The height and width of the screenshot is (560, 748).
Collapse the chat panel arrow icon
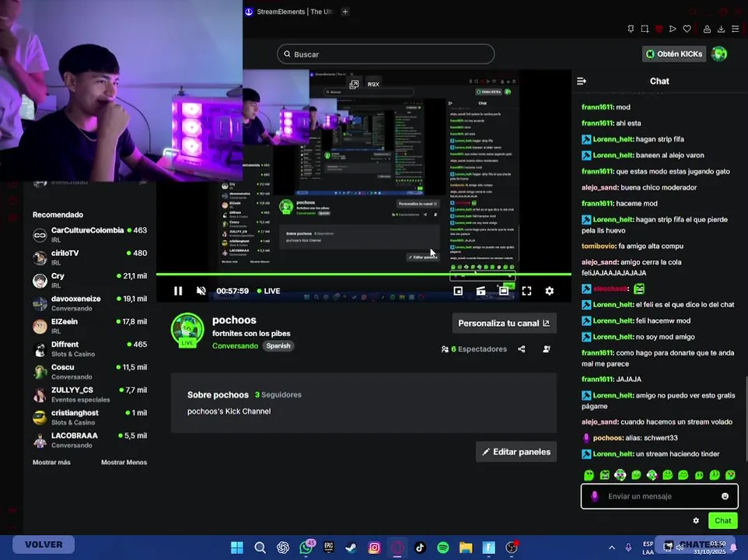(582, 81)
